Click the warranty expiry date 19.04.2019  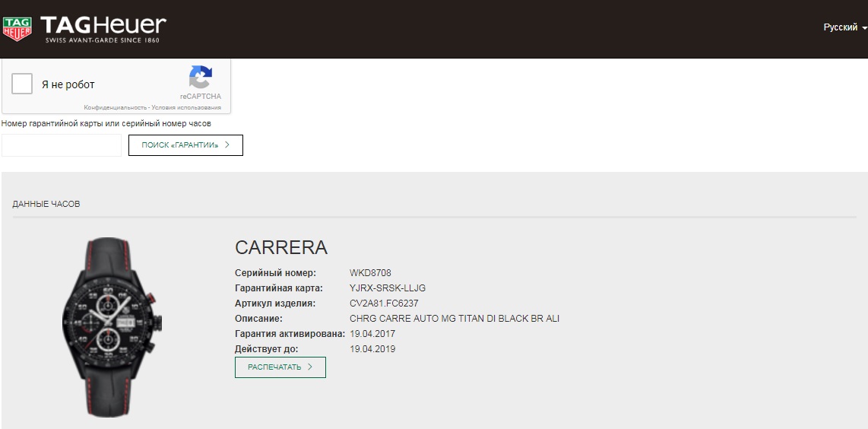372,349
